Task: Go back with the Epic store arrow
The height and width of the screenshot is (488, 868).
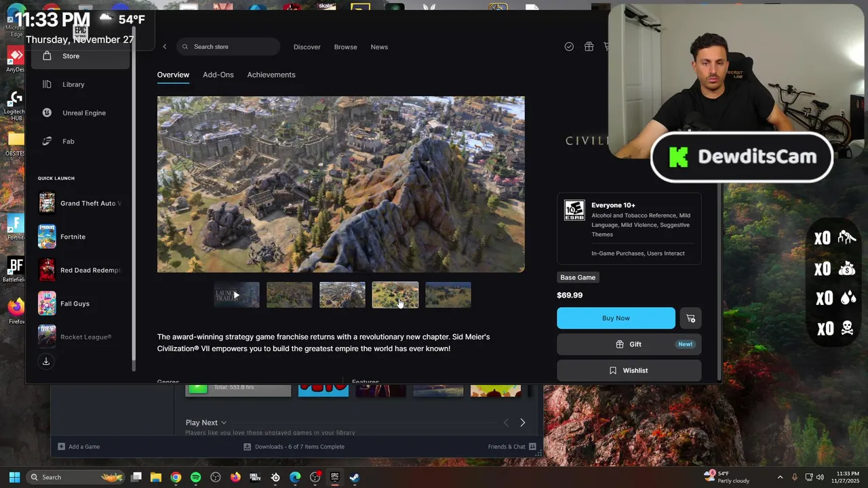Action: point(164,47)
